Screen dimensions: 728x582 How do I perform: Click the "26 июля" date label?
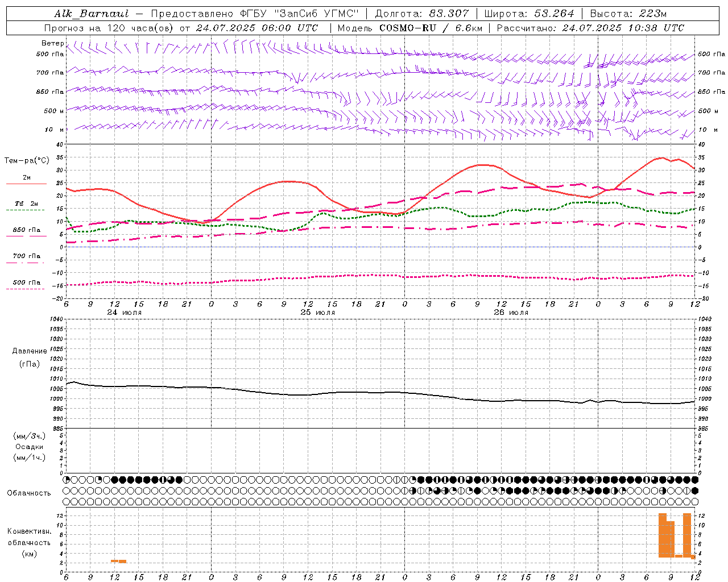511,313
